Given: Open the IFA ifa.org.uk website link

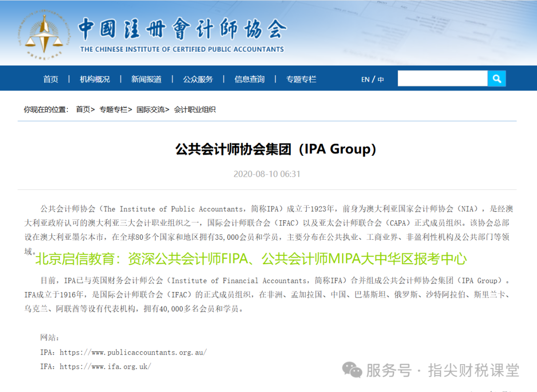Looking at the screenshot, I should (105, 367).
